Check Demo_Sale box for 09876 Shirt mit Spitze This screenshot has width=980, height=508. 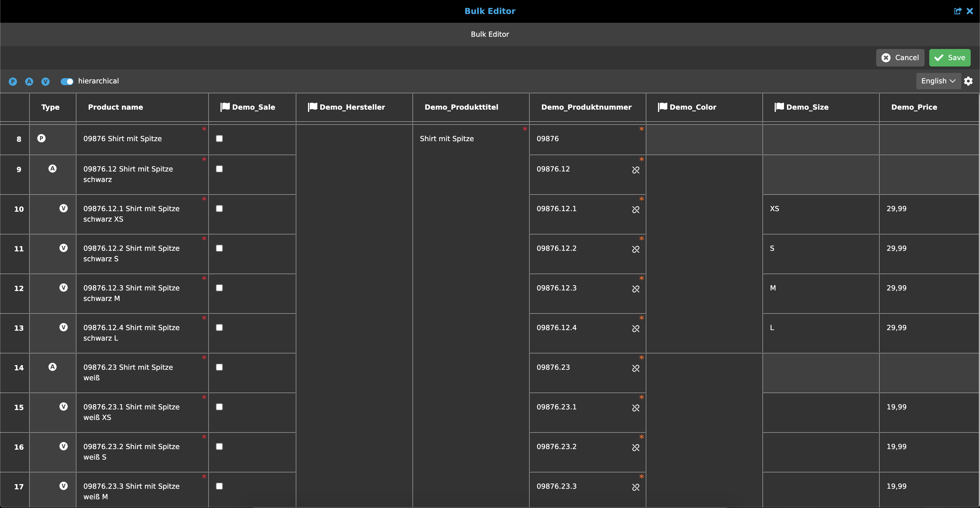coord(220,139)
